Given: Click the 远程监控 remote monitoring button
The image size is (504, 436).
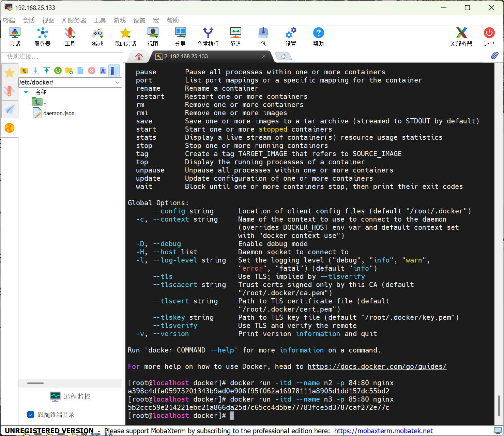Looking at the screenshot, I should tap(70, 396).
